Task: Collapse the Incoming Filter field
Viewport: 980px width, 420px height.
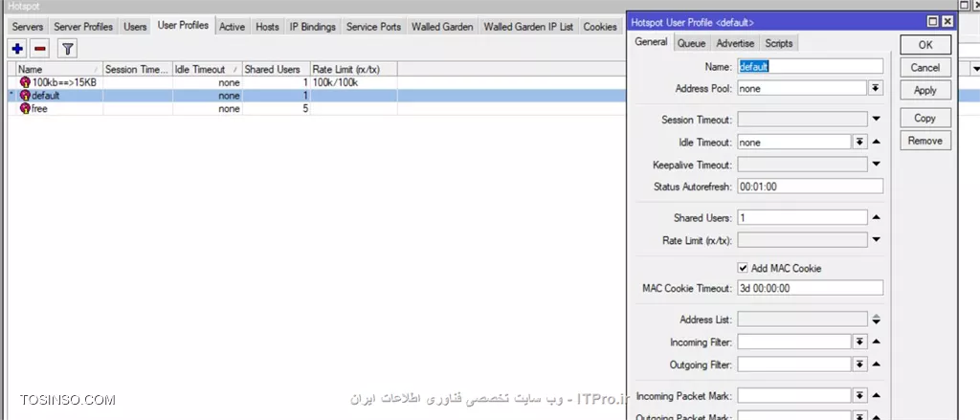Action: 877,342
